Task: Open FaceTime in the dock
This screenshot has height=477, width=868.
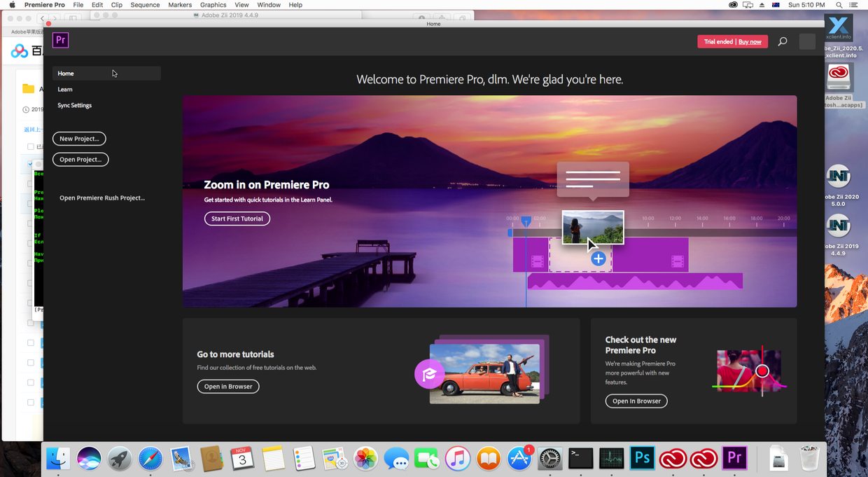Action: [x=427, y=459]
